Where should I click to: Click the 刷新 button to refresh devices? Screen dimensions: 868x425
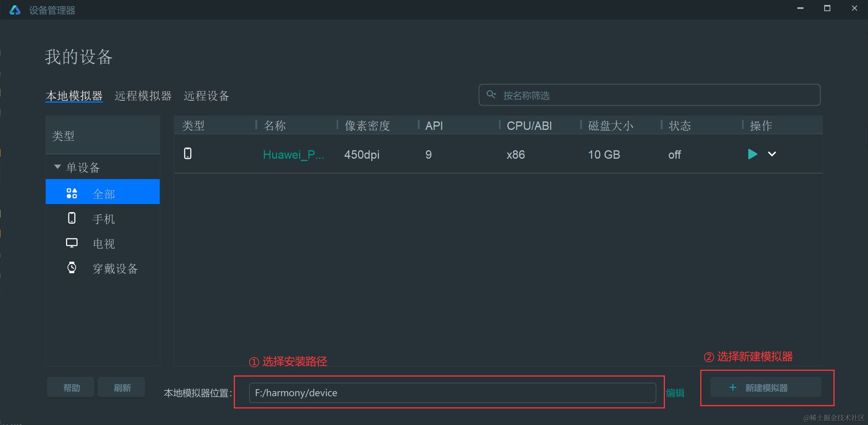coord(121,387)
